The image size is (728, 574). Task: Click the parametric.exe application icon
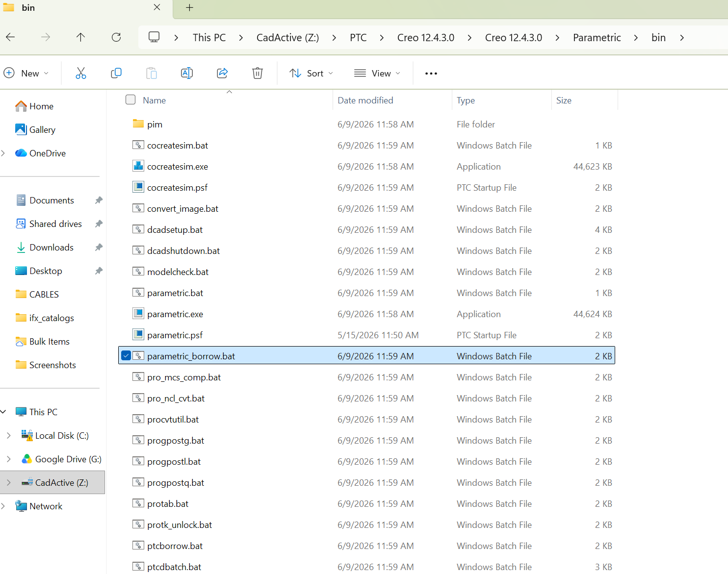(x=138, y=314)
